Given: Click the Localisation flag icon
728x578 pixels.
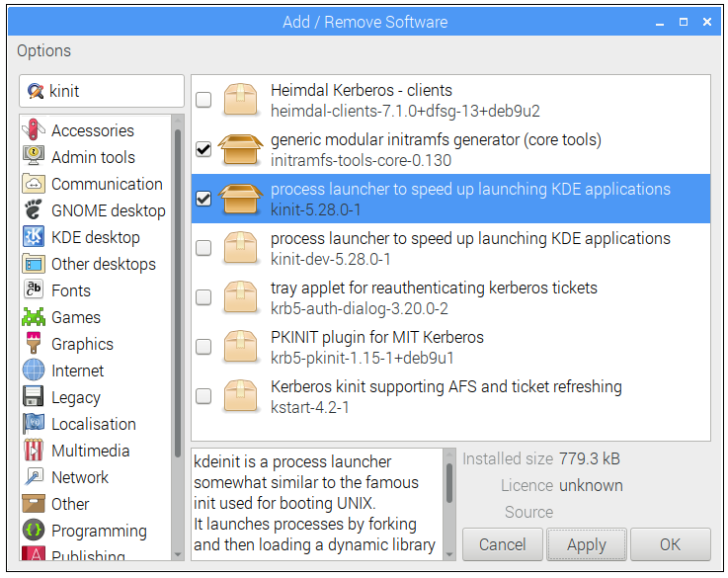Looking at the screenshot, I should [x=34, y=423].
